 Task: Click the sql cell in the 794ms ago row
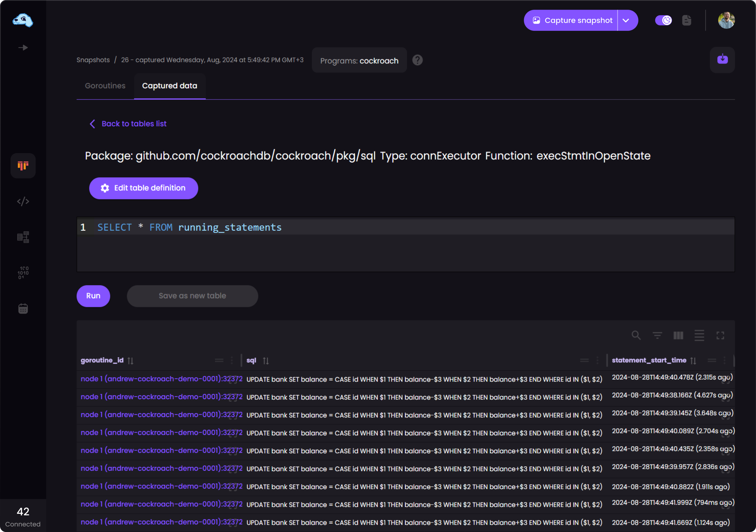pyautogui.click(x=424, y=505)
